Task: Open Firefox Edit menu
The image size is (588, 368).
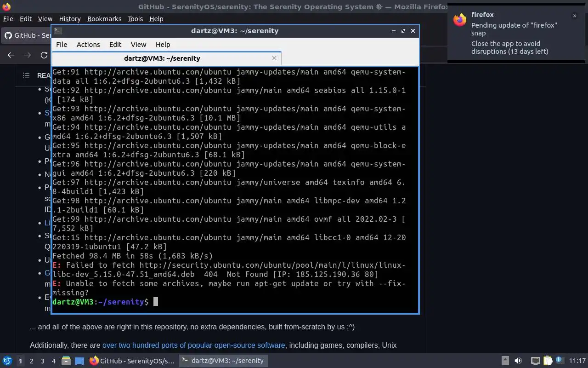Action: click(26, 19)
